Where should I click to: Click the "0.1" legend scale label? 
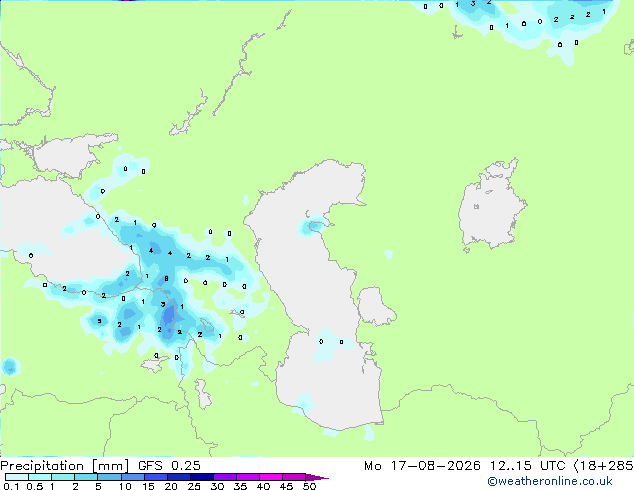[11, 486]
